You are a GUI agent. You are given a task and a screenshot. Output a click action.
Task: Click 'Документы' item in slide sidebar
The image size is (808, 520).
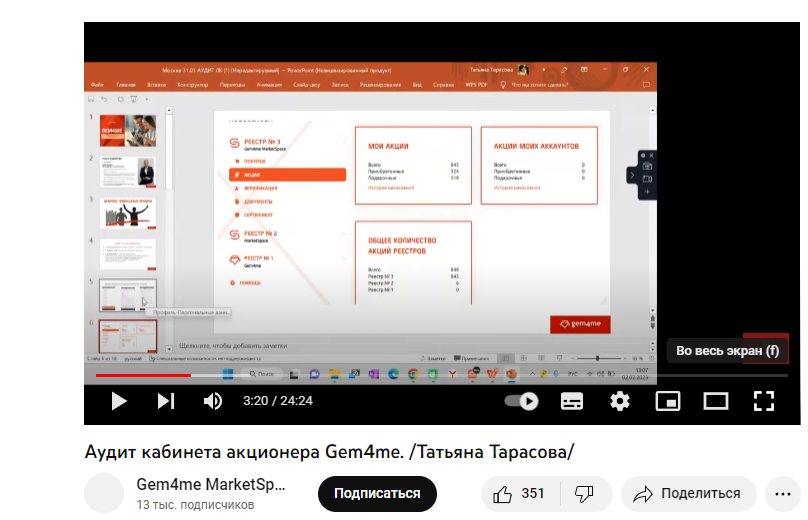pyautogui.click(x=254, y=202)
